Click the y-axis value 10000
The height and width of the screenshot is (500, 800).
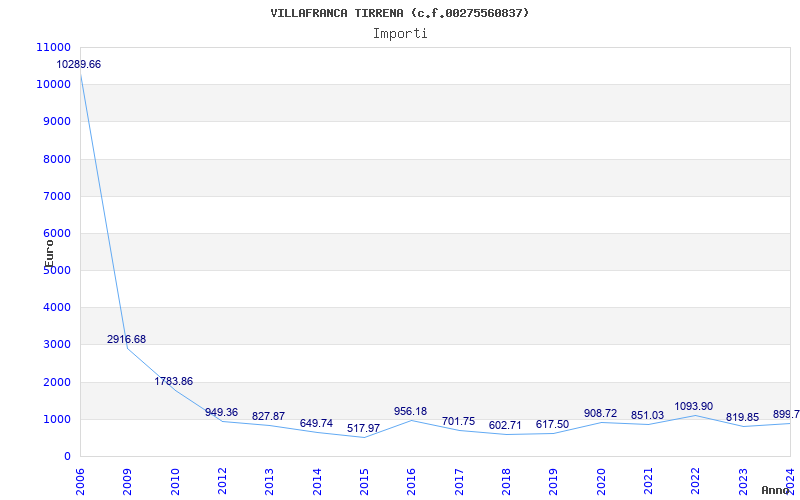[x=54, y=84]
